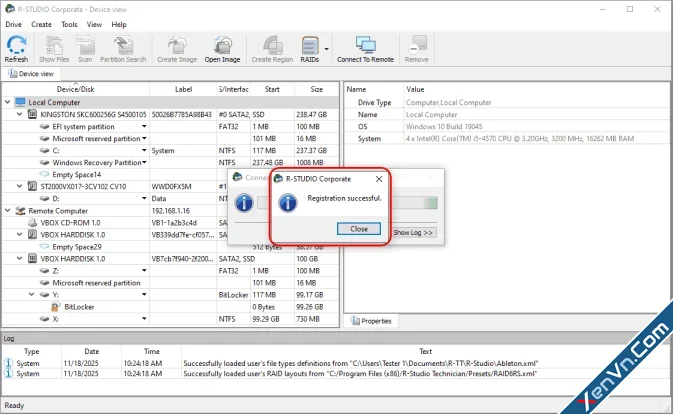Sort by the Label column header

point(183,89)
